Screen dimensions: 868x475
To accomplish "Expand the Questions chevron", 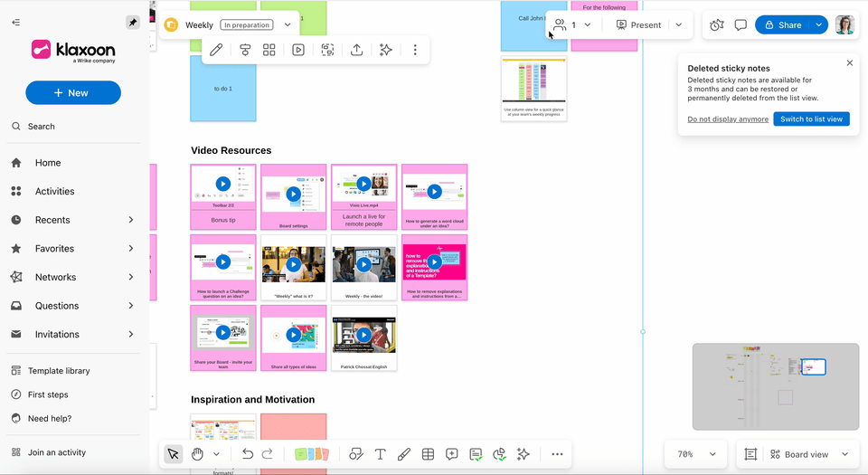I will tap(131, 306).
